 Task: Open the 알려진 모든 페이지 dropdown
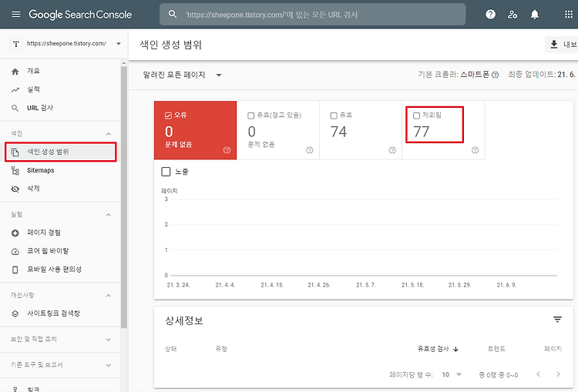pos(182,75)
